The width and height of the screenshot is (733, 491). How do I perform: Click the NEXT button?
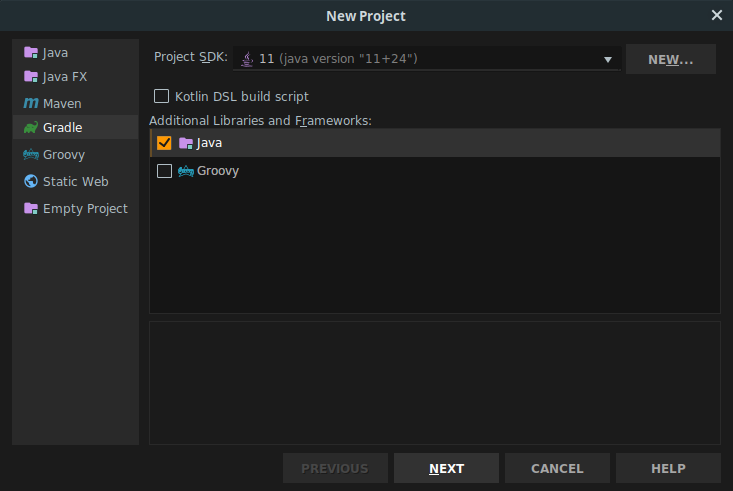(x=446, y=468)
